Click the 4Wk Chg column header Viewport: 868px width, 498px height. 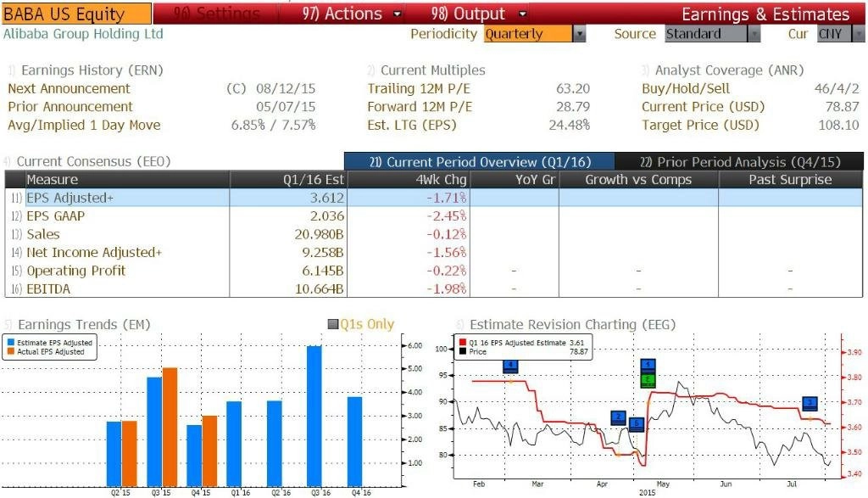coord(409,180)
